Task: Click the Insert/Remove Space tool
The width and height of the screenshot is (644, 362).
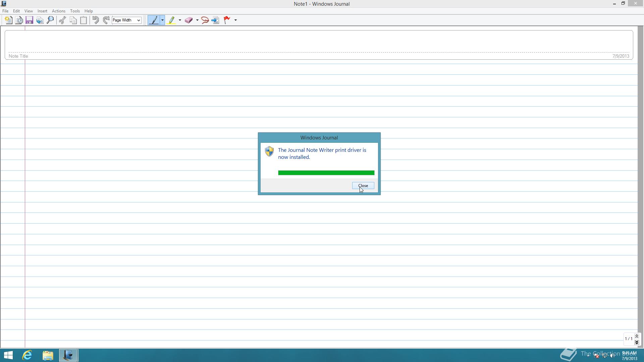Action: click(215, 20)
